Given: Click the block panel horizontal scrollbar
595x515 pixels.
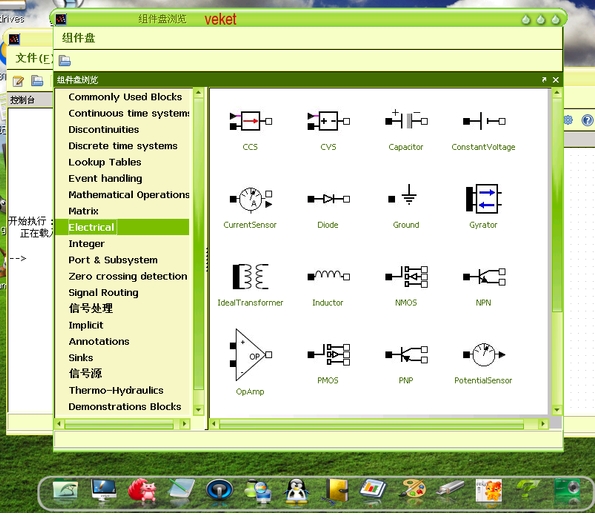Looking at the screenshot, I should 371,424.
